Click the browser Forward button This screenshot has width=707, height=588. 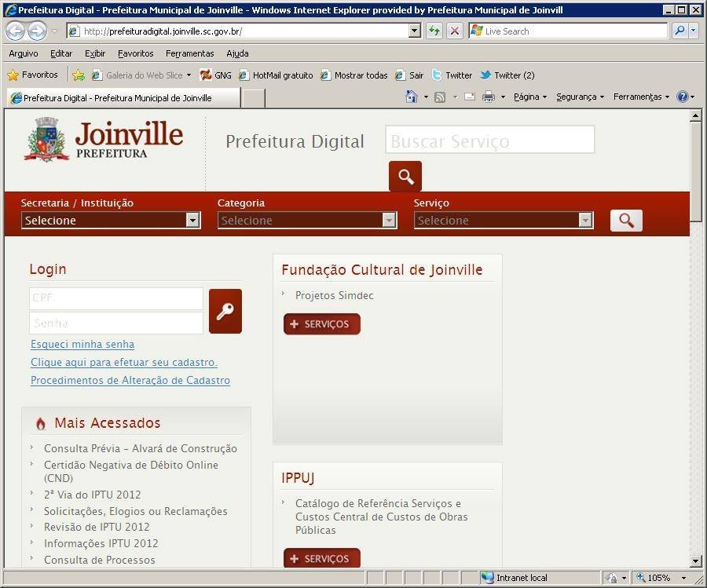pos(37,31)
